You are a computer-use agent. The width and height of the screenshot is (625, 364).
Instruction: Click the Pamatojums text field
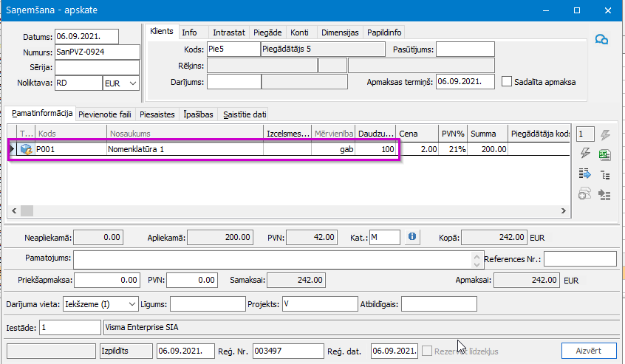[x=272, y=259]
